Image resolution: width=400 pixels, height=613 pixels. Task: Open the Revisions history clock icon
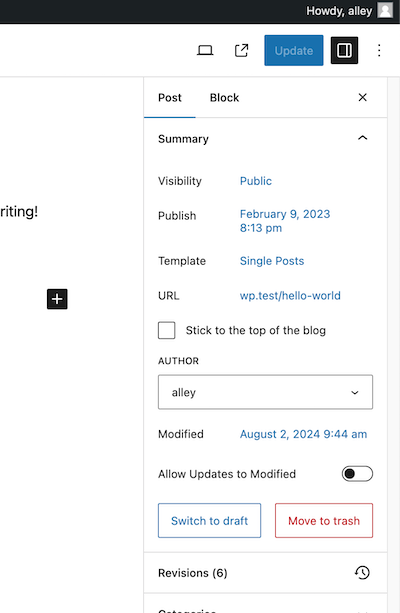(x=362, y=573)
